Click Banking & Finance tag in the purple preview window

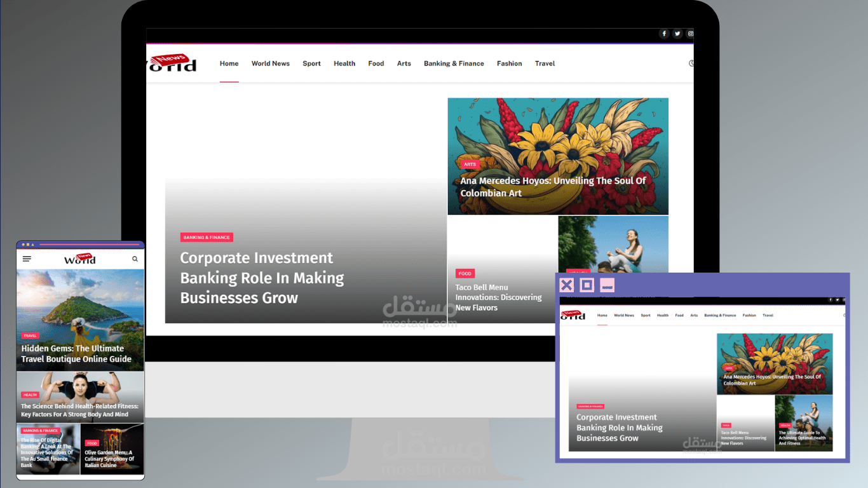590,406
